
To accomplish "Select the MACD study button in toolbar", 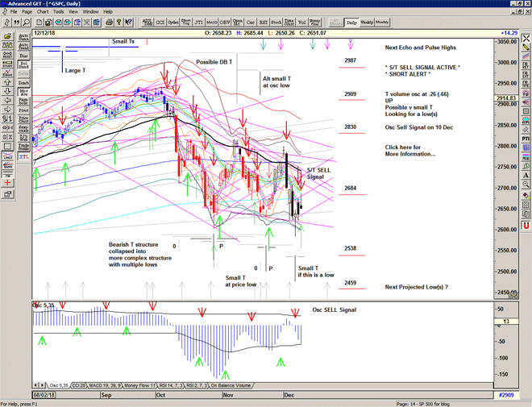I will click(x=211, y=23).
